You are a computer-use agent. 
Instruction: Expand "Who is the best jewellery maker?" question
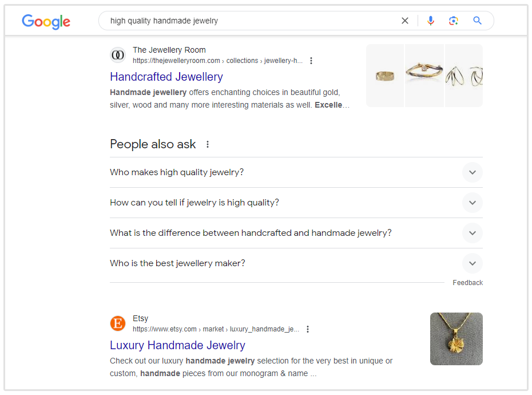(x=472, y=263)
